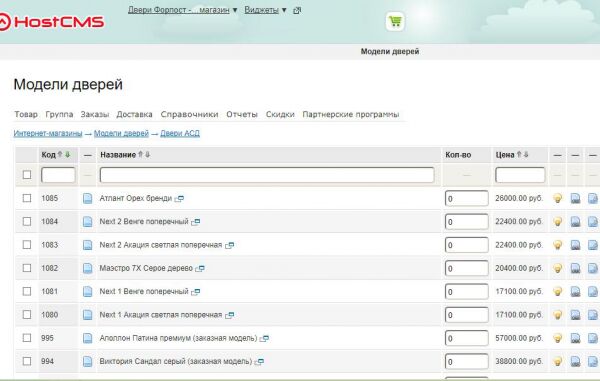Click the Код filter input field

58,175
